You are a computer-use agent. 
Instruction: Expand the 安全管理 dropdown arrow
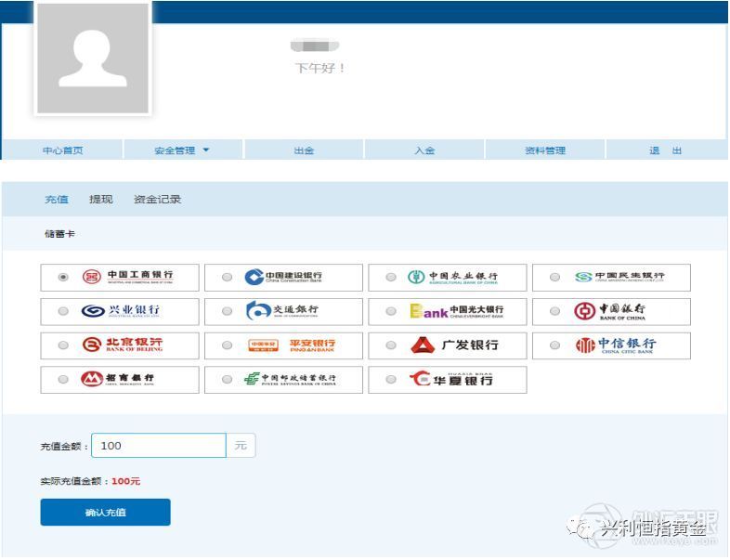[x=206, y=150]
